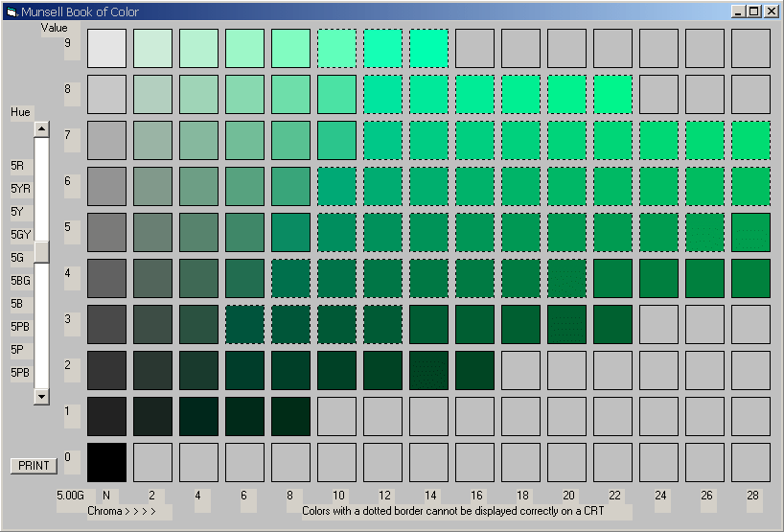Click the Hue scrollbar down arrow
The image size is (784, 532).
click(41, 397)
